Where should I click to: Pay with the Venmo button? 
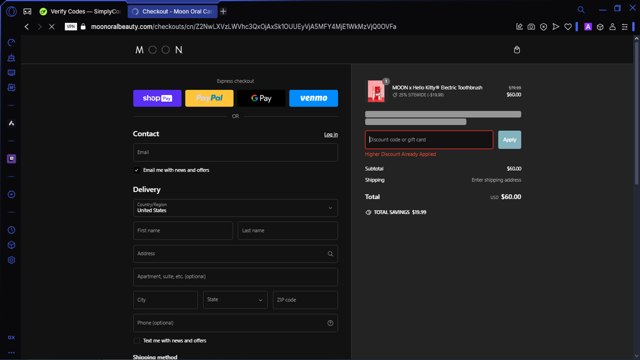tap(313, 98)
